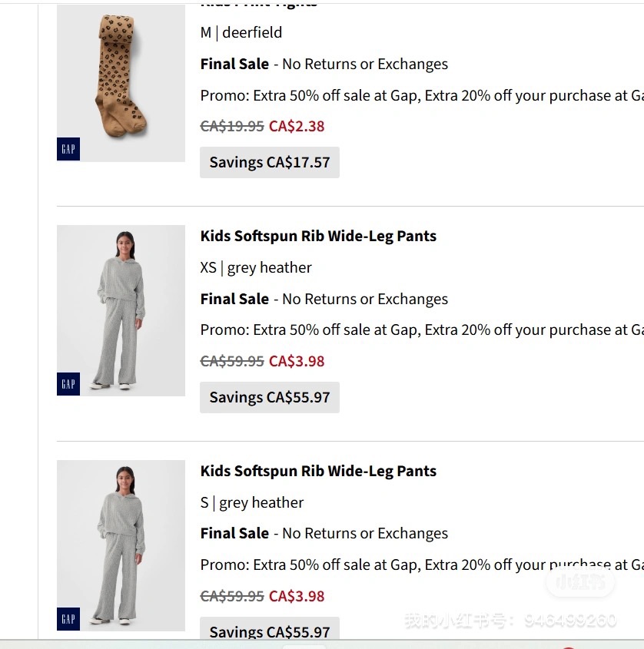644x649 pixels.
Task: Select the XS grey heather variant text
Action: coord(256,267)
